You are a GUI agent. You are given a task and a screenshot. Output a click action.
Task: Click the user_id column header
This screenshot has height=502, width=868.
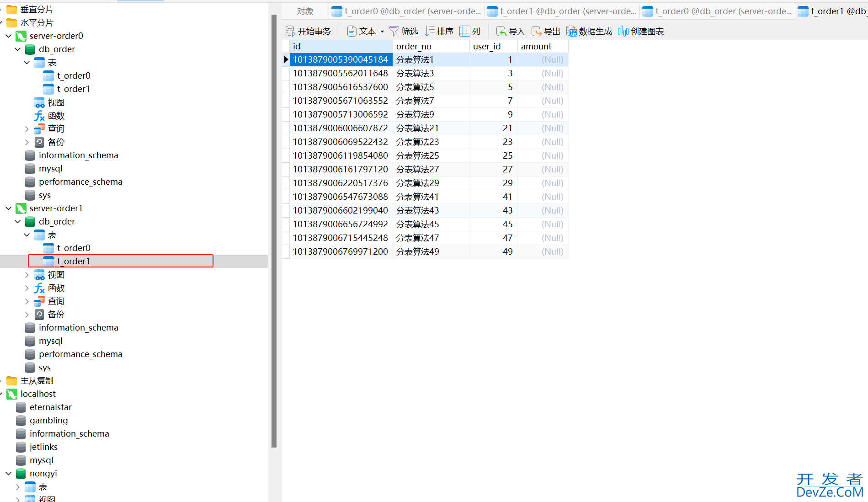494,46
